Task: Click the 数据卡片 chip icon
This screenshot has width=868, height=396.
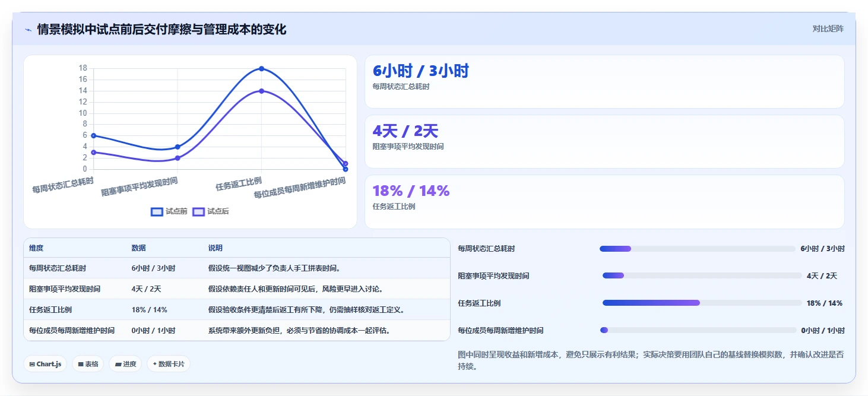Action: (155, 364)
